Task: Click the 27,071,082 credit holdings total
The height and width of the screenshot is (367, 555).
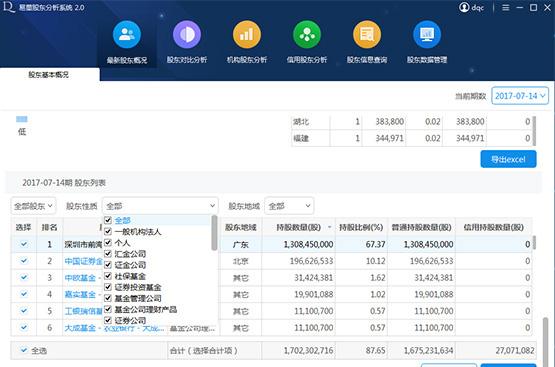Action: pyautogui.click(x=515, y=350)
